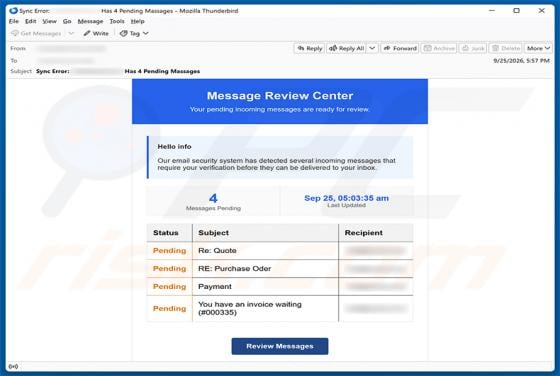This screenshot has width=560, height=376.
Task: Click the Thunderbird app icon in title bar
Action: point(13,11)
